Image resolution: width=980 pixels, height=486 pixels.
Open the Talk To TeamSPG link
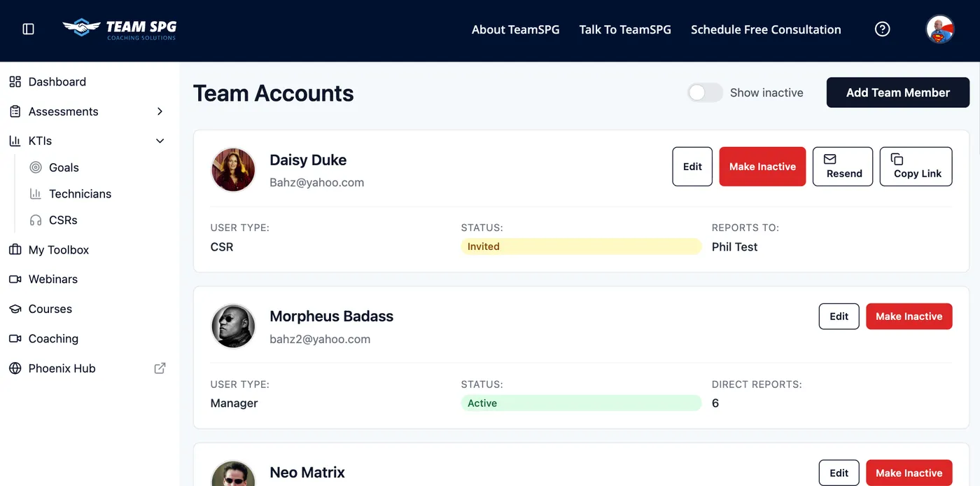coord(625,29)
